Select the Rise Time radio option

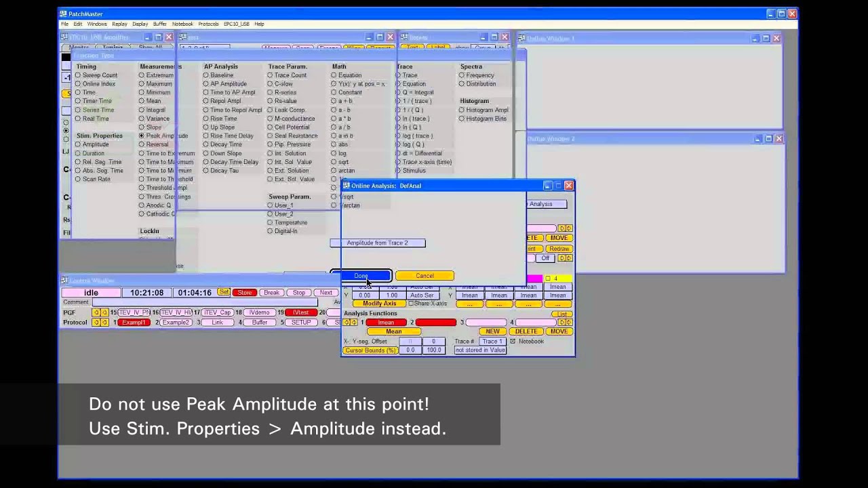(205, 119)
